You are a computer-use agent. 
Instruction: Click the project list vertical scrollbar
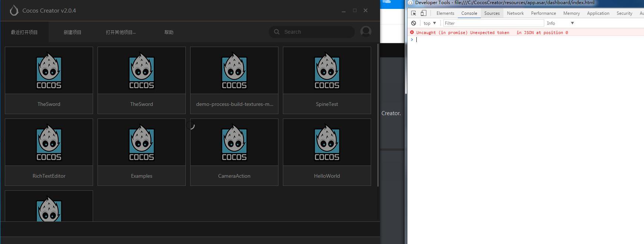(378, 115)
